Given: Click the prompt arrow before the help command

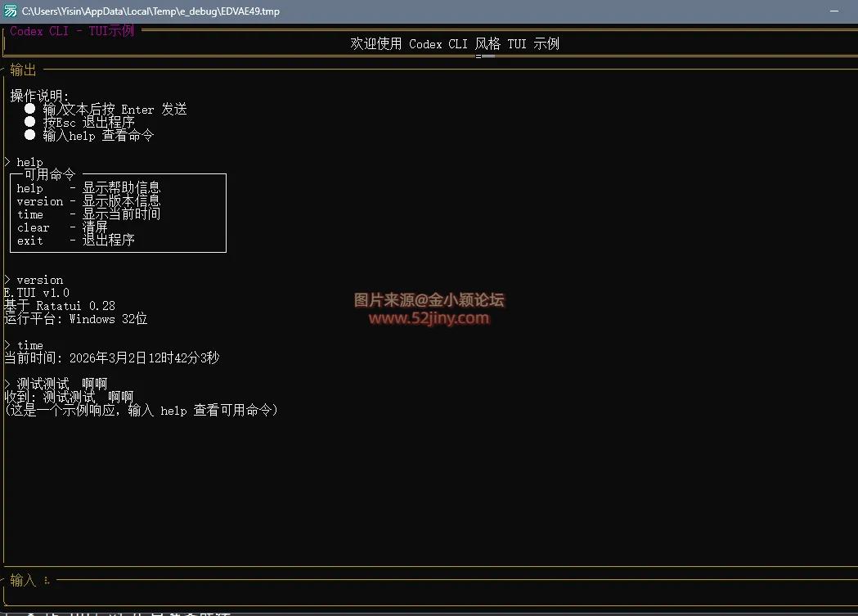Looking at the screenshot, I should [7, 161].
